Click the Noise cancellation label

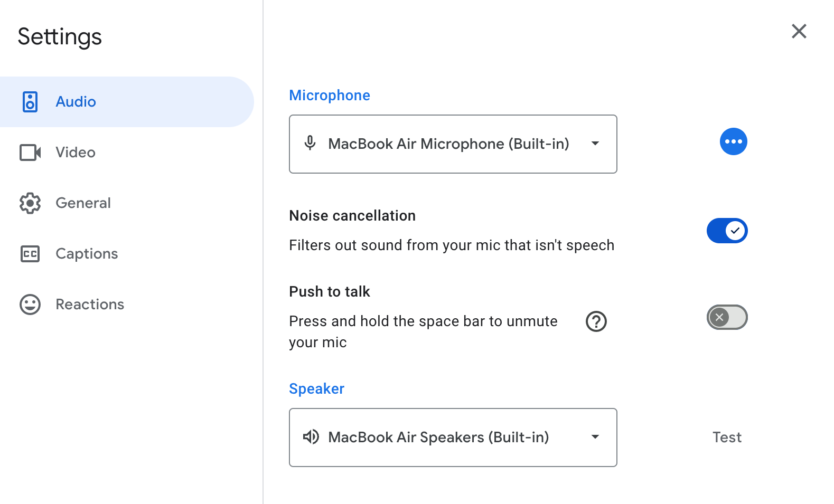tap(352, 215)
